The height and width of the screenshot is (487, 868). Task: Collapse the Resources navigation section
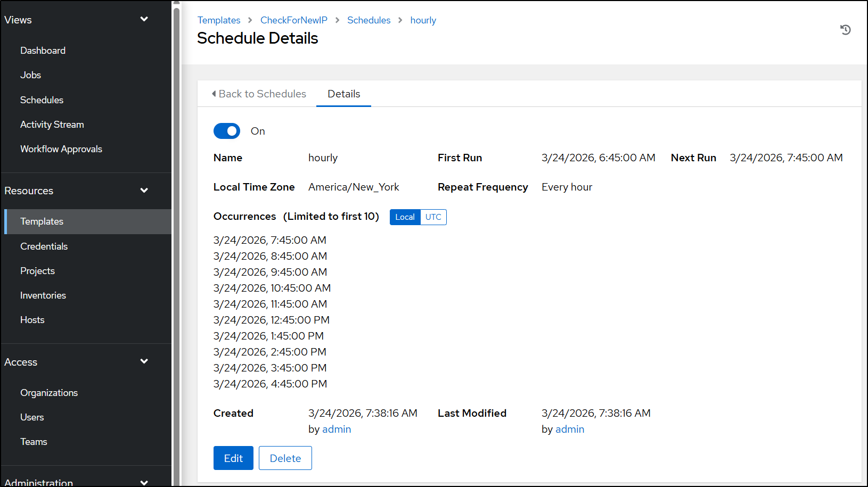(x=144, y=191)
